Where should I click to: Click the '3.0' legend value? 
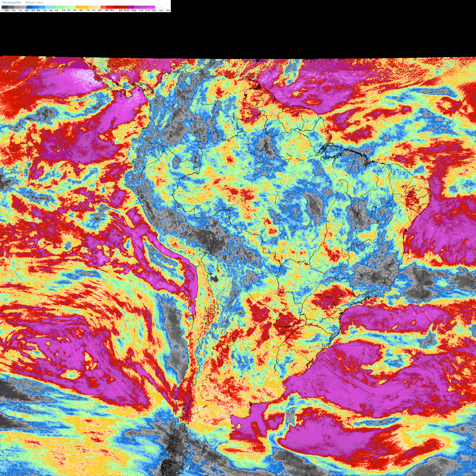pyautogui.click(x=38, y=10)
